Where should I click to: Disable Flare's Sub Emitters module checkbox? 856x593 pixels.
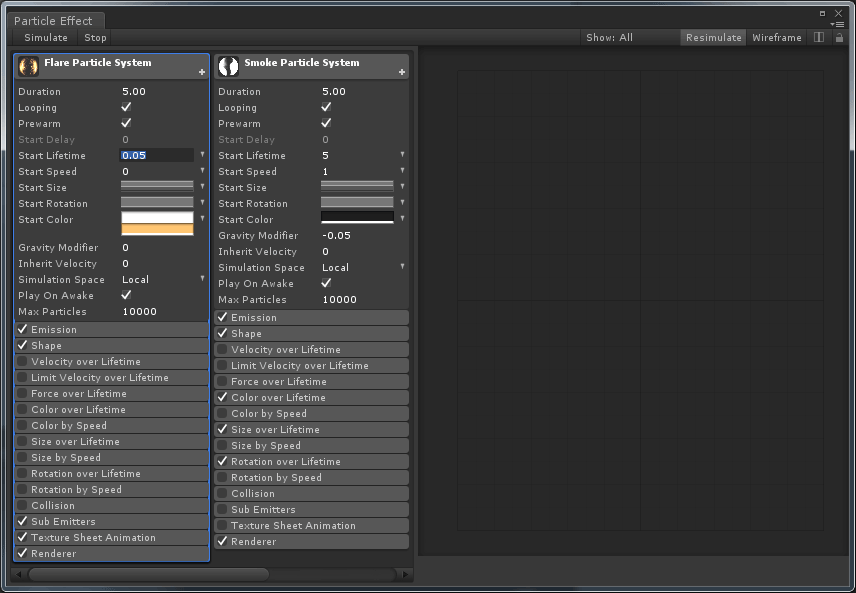[x=22, y=521]
